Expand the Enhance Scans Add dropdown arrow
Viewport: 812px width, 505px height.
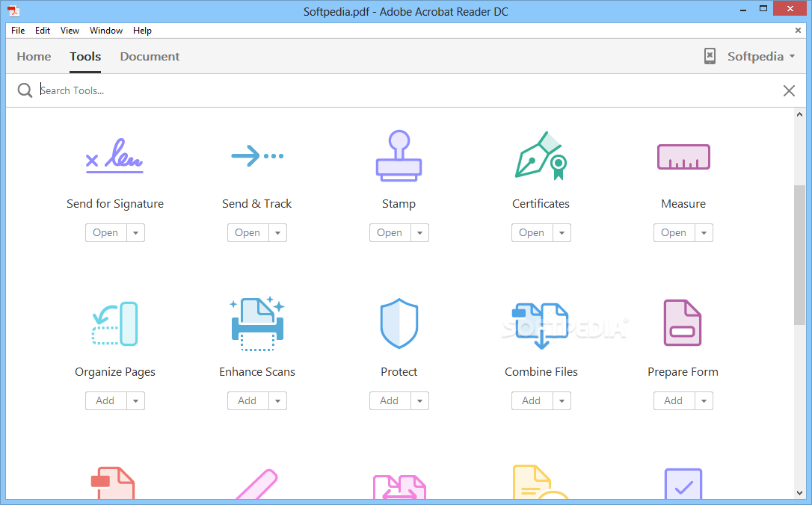[277, 401]
